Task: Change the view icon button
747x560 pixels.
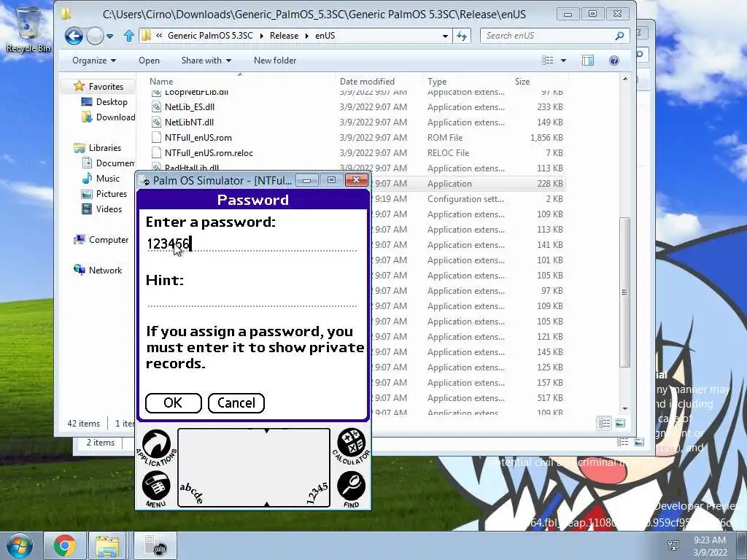Action: point(548,61)
